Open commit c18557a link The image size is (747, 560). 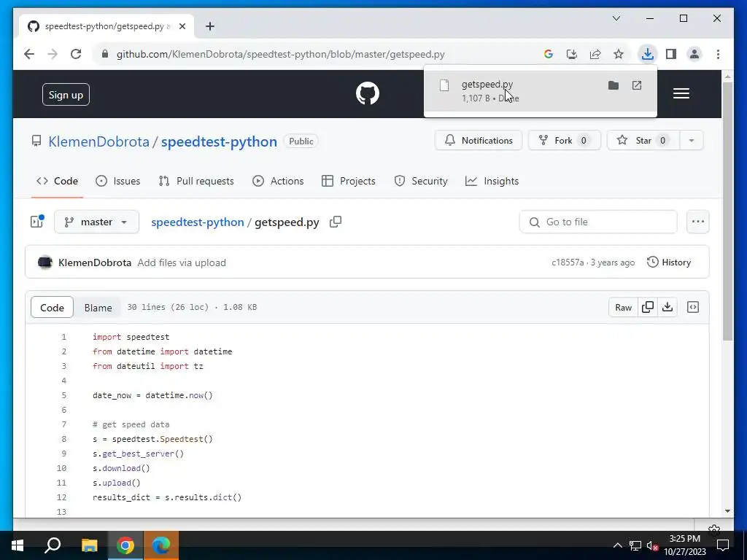point(568,262)
